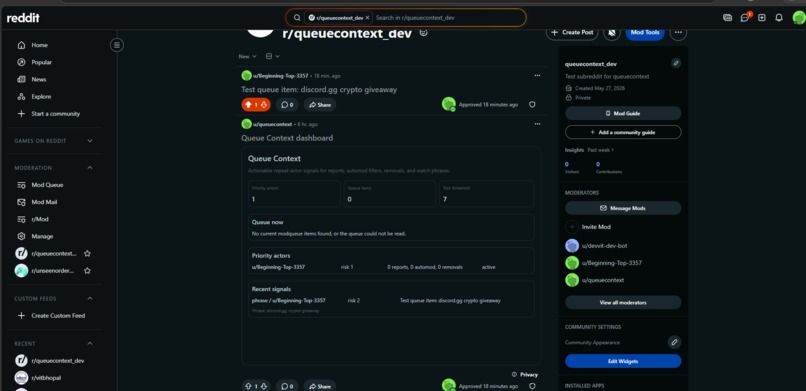Open options menu for discord.gg giveaway post
The height and width of the screenshot is (391, 806).
point(537,76)
